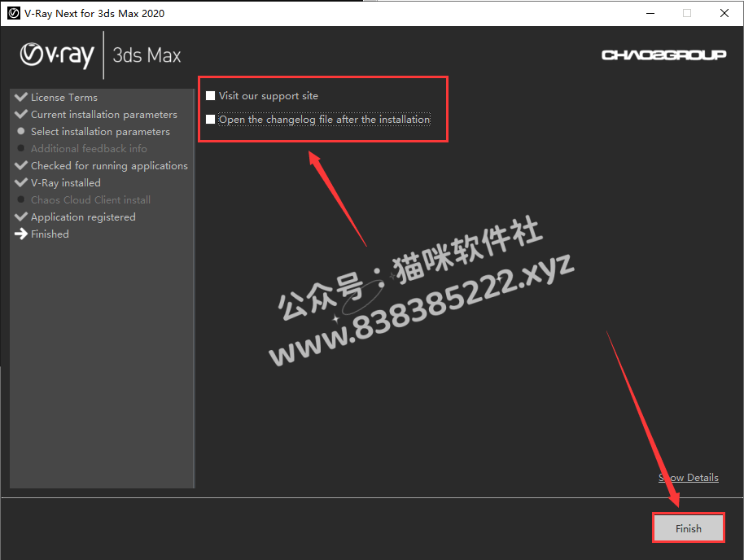Select the 'Finished' step
744x560 pixels.
[x=50, y=234]
